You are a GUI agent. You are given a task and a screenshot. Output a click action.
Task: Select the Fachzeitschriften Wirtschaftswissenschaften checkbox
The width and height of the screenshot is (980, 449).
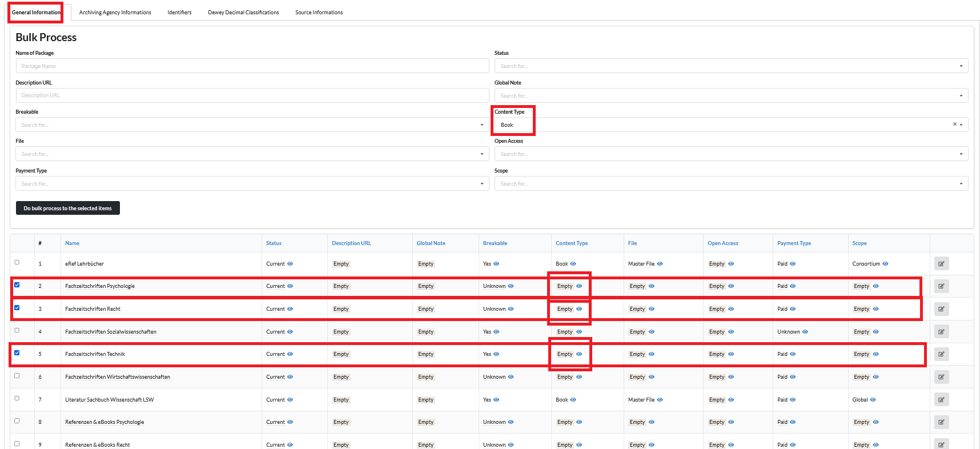pos(17,376)
